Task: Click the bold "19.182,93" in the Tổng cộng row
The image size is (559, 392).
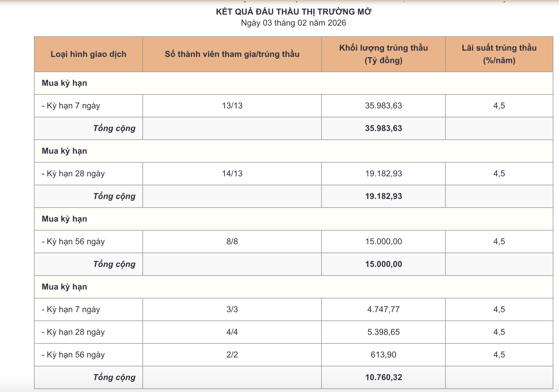Action: [x=383, y=196]
